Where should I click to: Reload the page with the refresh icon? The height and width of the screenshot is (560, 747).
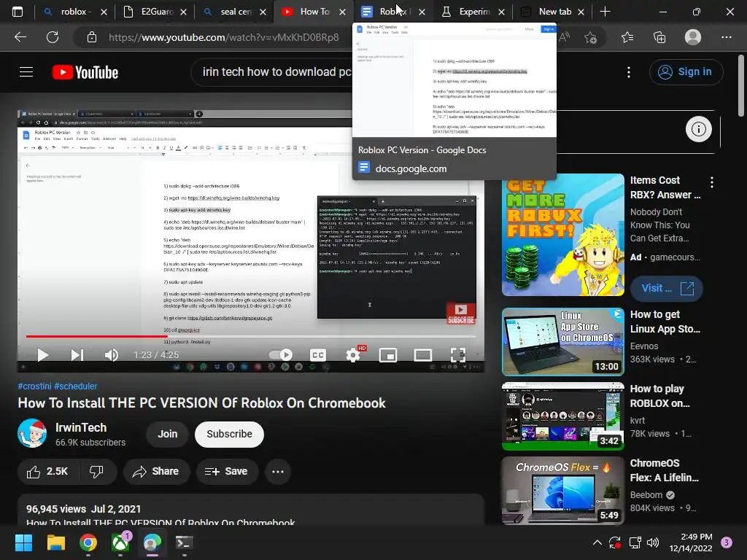click(x=53, y=36)
